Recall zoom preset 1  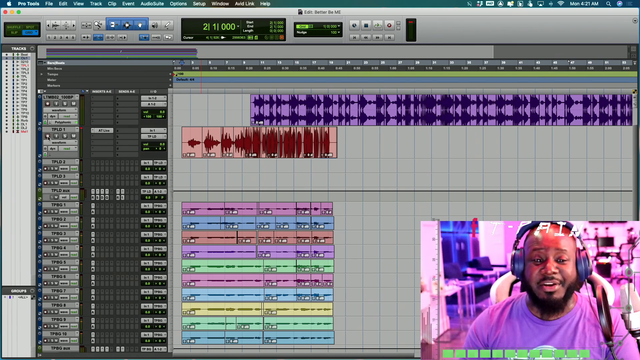click(x=49, y=37)
